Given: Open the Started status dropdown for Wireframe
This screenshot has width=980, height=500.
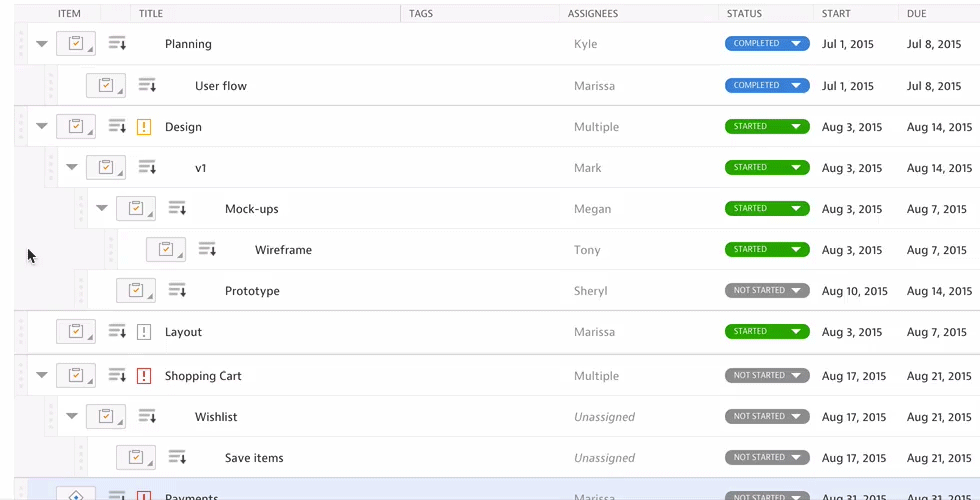Looking at the screenshot, I should tap(767, 249).
